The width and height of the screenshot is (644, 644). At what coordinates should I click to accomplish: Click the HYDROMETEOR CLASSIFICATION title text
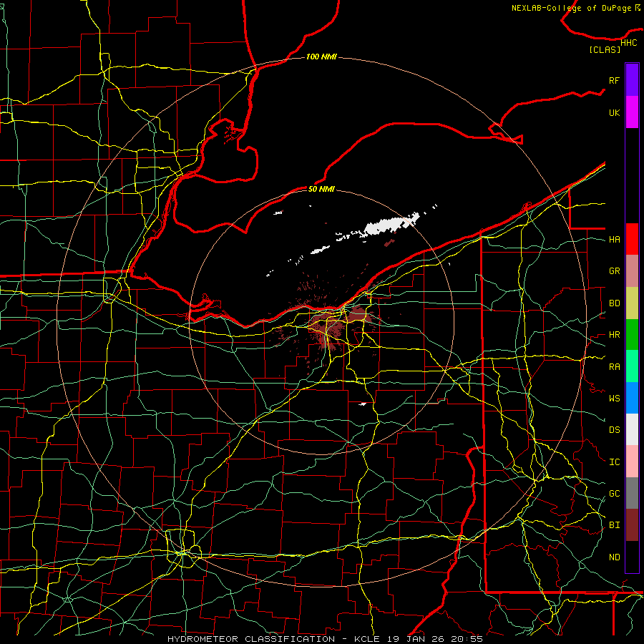click(251, 639)
